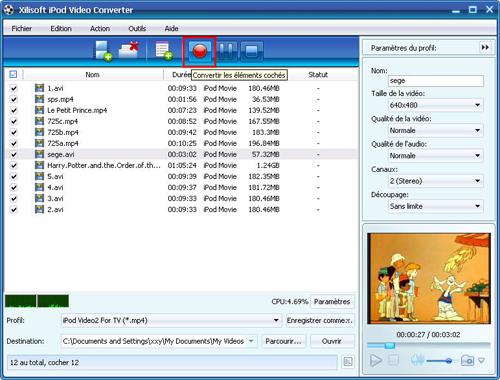Open the Aide menu

tap(171, 28)
